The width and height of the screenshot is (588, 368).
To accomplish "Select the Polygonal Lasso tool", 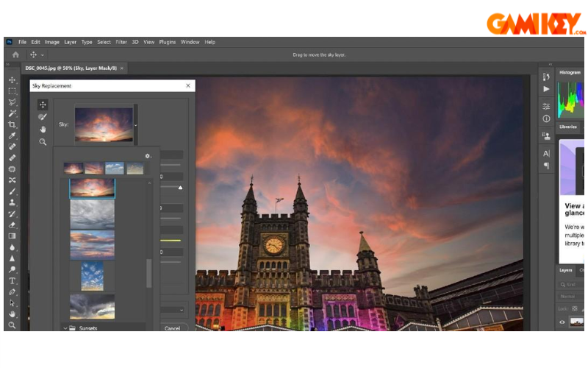I will [12, 102].
